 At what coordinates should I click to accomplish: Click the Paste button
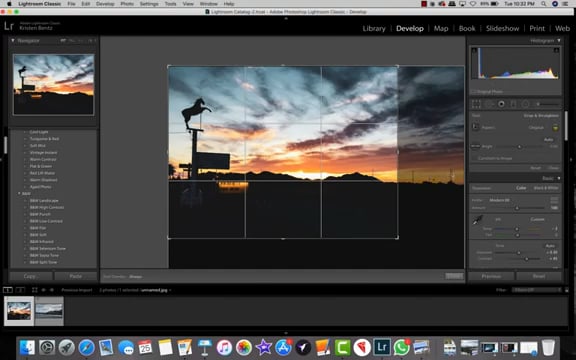pos(76,276)
